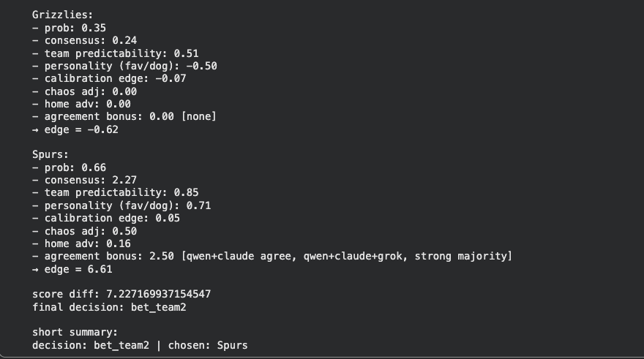Click the score diff value line
The width and height of the screenshot is (644, 359).
(x=121, y=294)
